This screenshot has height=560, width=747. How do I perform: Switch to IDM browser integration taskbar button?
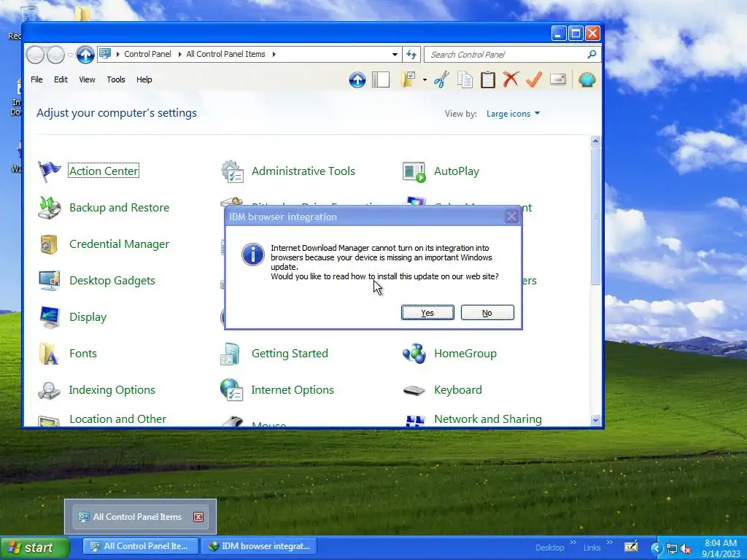259,546
